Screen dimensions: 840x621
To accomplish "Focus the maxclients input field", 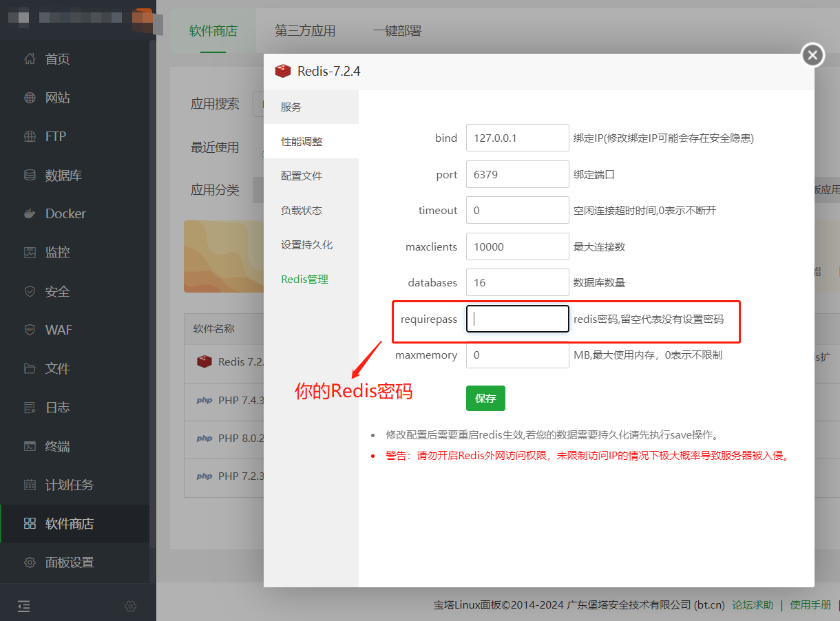I will pos(518,246).
